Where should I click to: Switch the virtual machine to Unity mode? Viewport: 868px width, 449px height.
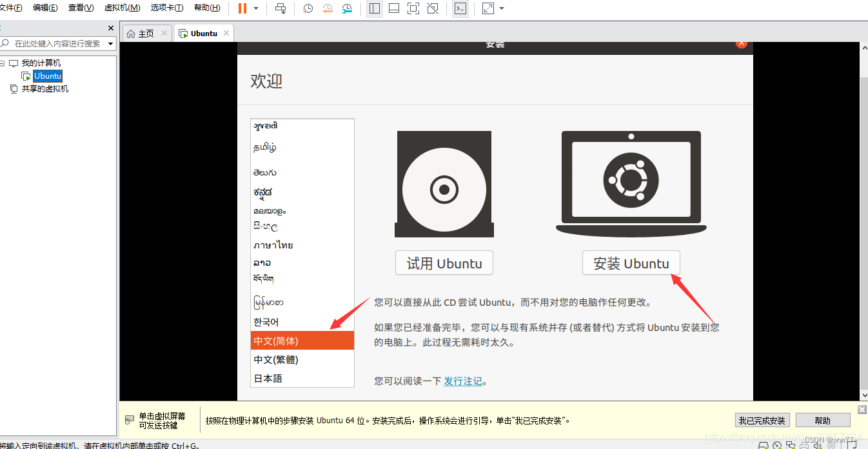tap(433, 8)
